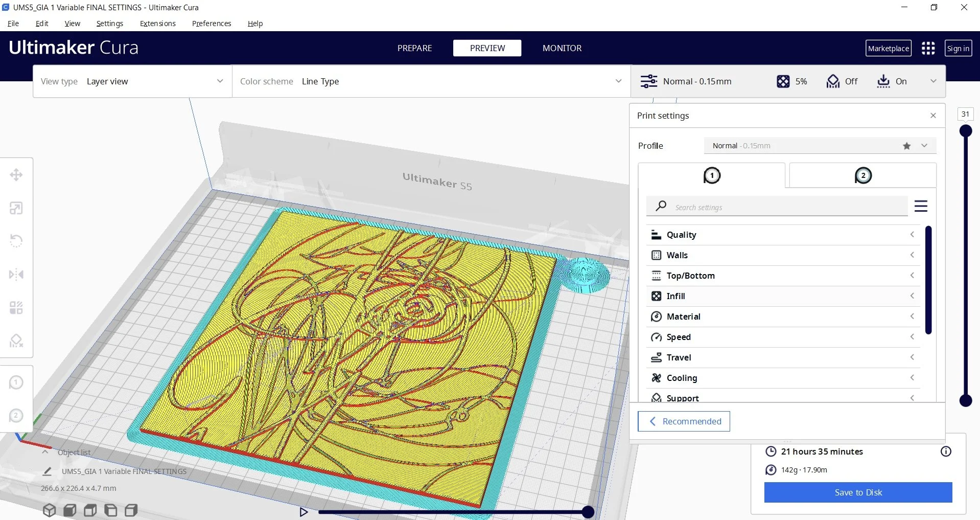
Task: Select the Support Blocker tool
Action: coord(16,341)
